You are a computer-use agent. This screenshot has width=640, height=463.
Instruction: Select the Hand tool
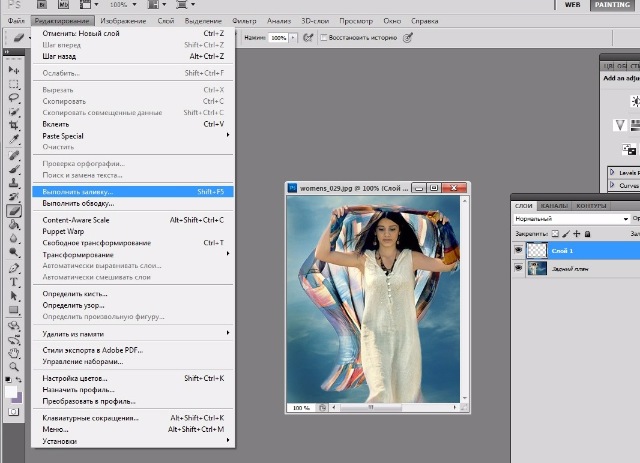[x=14, y=352]
